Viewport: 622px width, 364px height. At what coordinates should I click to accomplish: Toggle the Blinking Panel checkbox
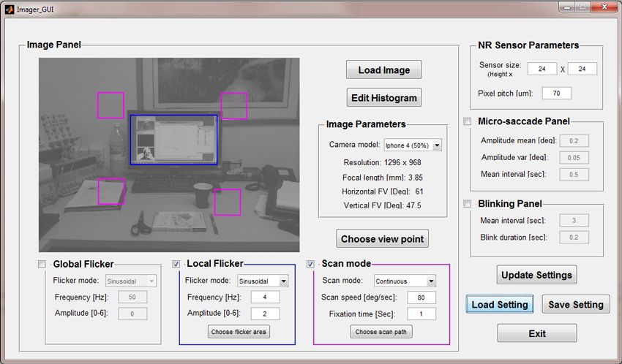pos(468,204)
